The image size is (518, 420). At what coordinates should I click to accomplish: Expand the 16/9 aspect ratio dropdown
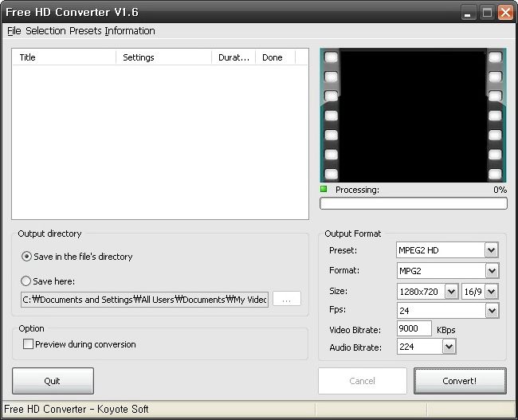click(492, 292)
